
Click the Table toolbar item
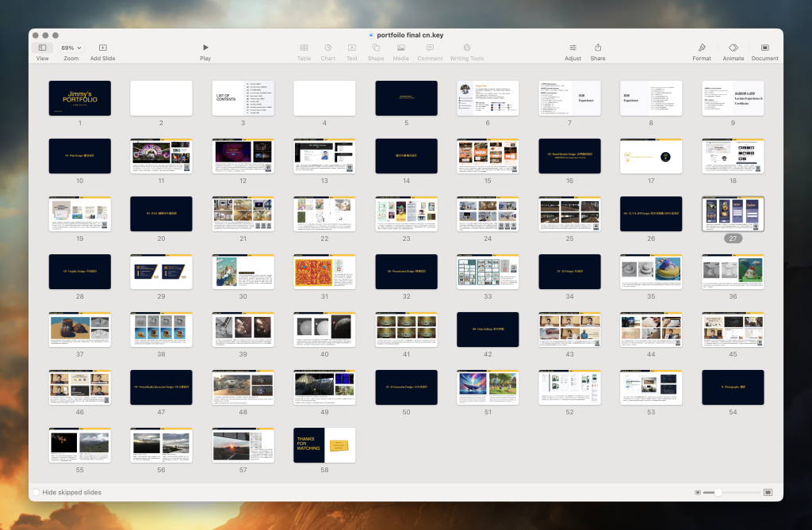point(304,48)
